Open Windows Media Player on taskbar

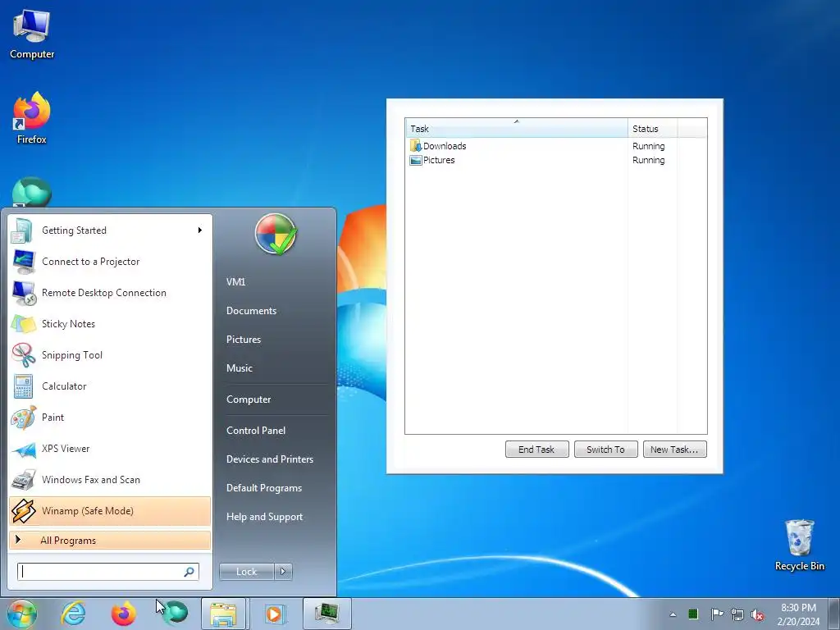[x=274, y=614]
